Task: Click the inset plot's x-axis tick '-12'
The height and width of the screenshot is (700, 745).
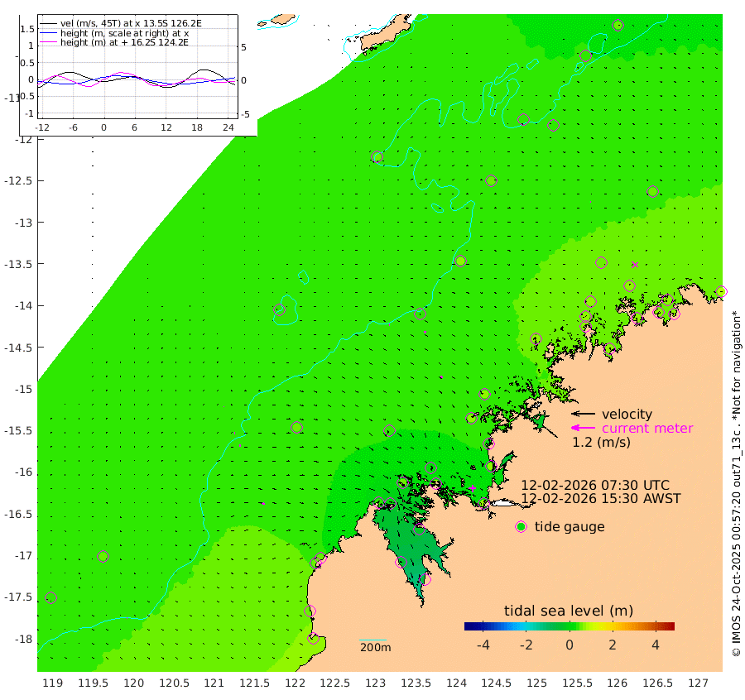Action: [x=42, y=127]
